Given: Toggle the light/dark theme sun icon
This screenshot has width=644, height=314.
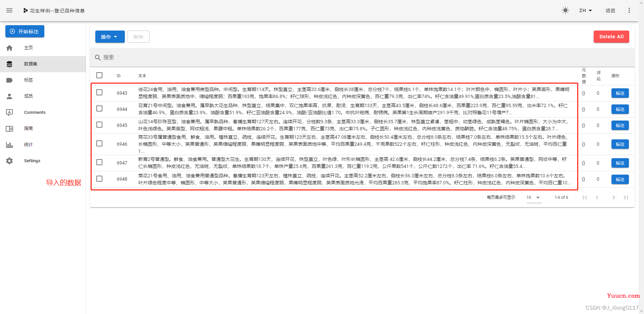Looking at the screenshot, I should [565, 10].
